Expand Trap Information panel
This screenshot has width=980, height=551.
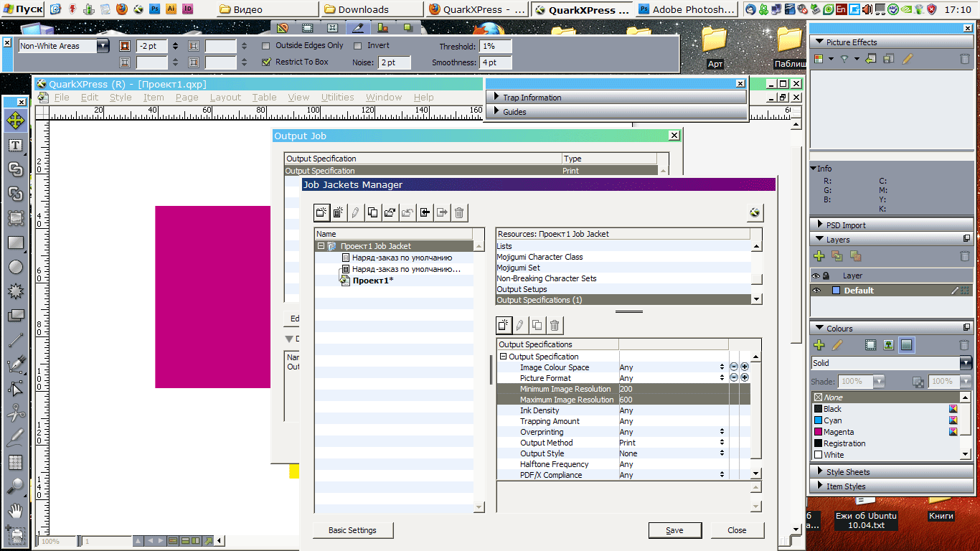coord(496,97)
